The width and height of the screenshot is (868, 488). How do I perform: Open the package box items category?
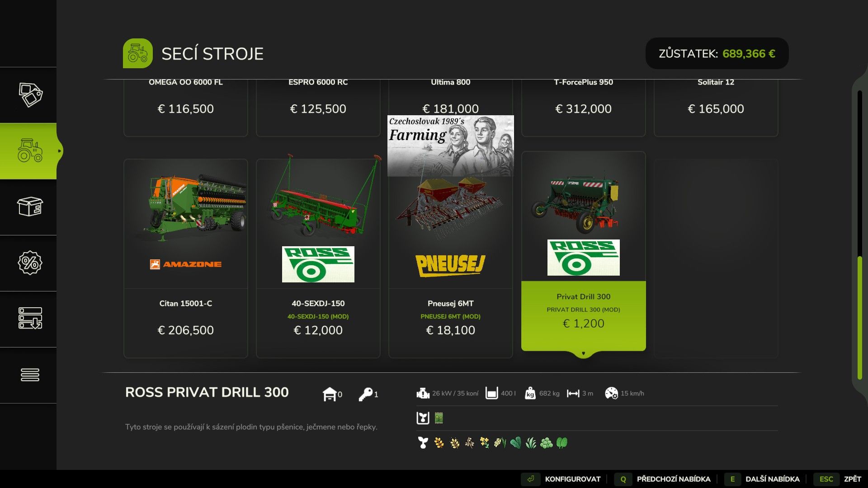click(x=30, y=207)
